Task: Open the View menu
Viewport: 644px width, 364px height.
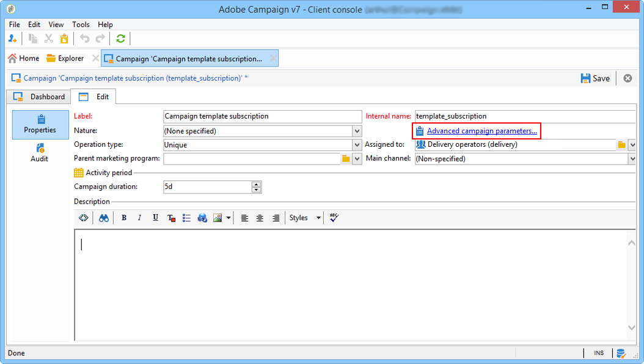Action: click(56, 24)
